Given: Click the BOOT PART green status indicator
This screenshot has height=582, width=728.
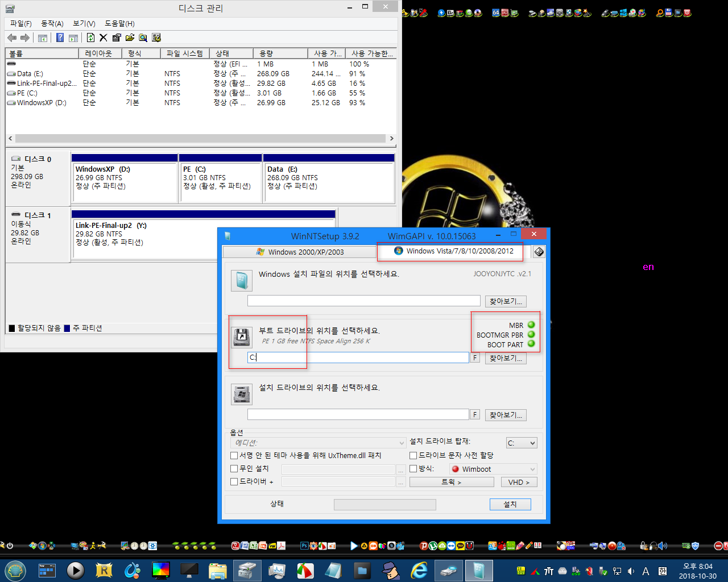Looking at the screenshot, I should (x=531, y=344).
